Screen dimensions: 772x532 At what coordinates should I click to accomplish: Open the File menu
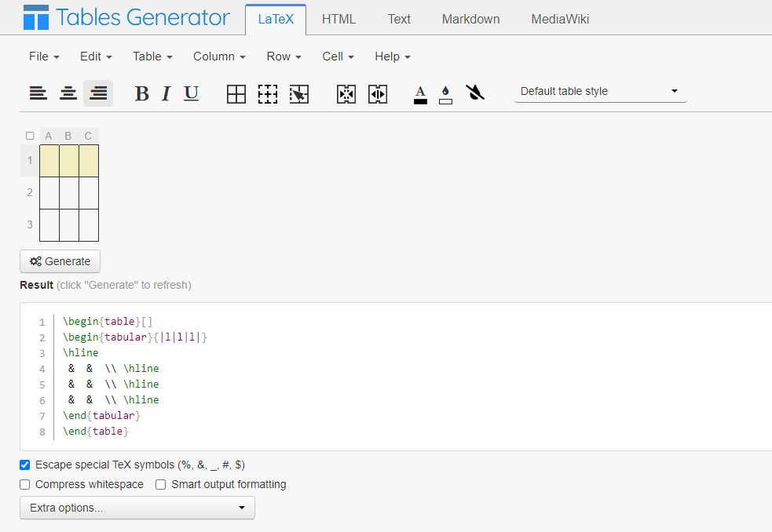click(44, 56)
